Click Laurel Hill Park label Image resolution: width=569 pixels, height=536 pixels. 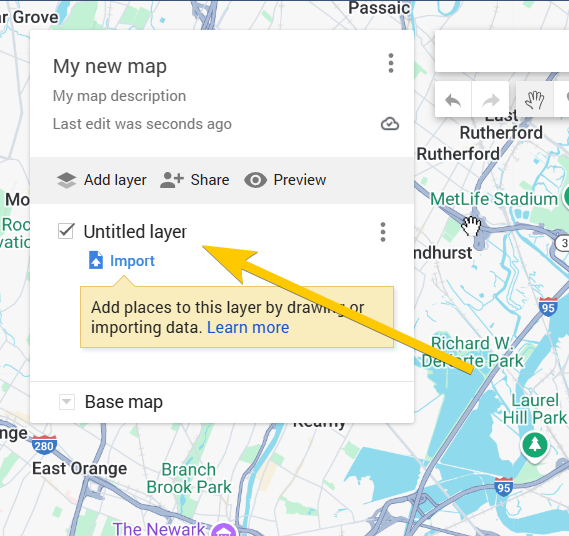pyautogui.click(x=535, y=409)
